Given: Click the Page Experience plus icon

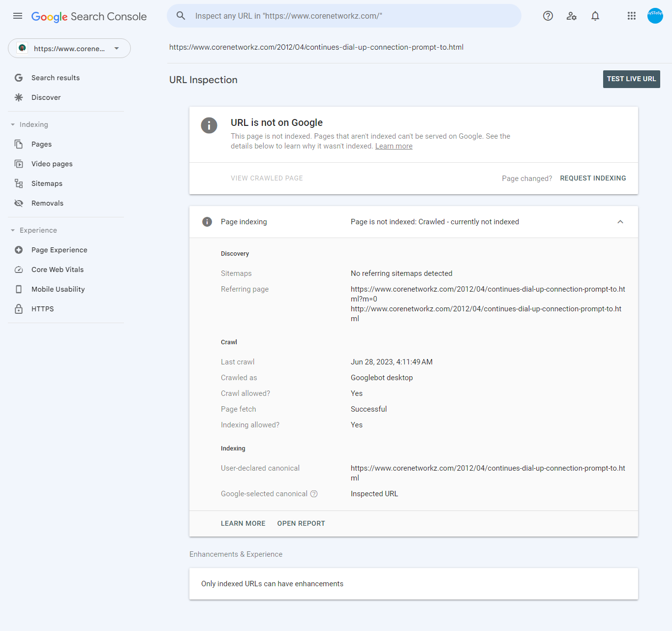Looking at the screenshot, I should click(19, 250).
